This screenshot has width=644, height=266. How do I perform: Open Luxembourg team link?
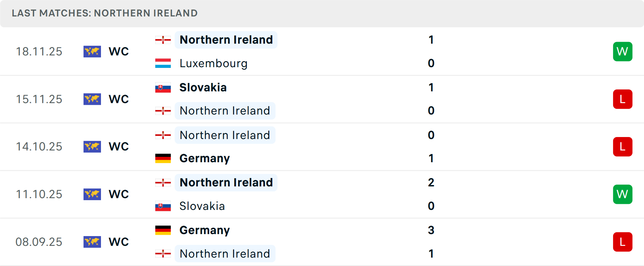click(213, 63)
